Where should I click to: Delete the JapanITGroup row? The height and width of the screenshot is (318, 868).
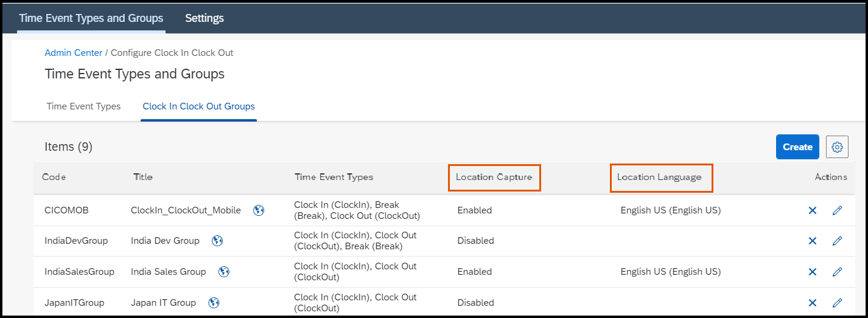(x=812, y=303)
